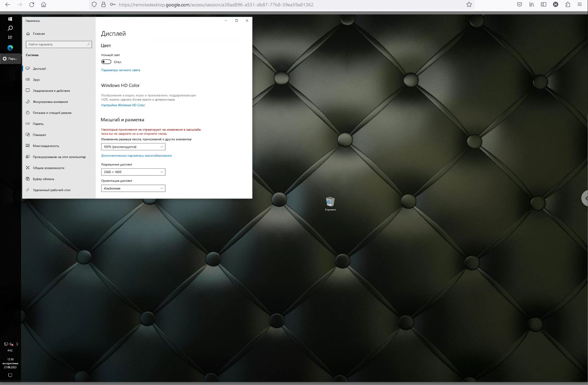Toggle the Ночной свет switch
The width and height of the screenshot is (588, 385).
(106, 62)
